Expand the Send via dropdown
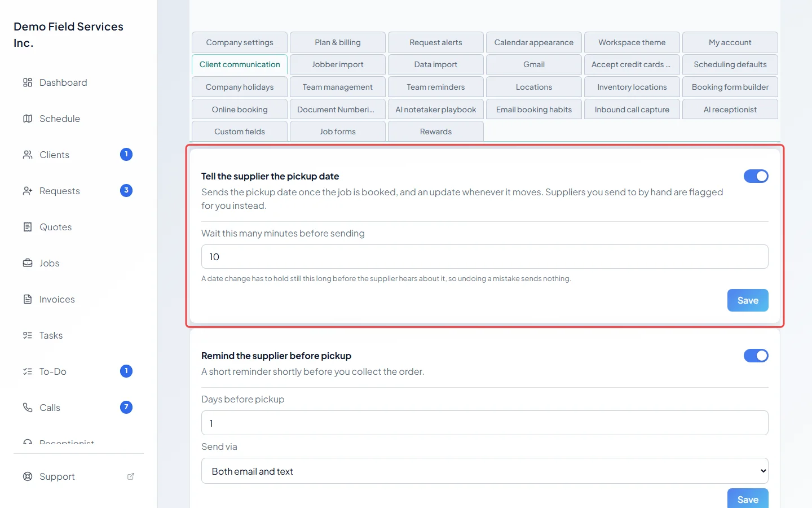812x508 pixels. pyautogui.click(x=485, y=471)
